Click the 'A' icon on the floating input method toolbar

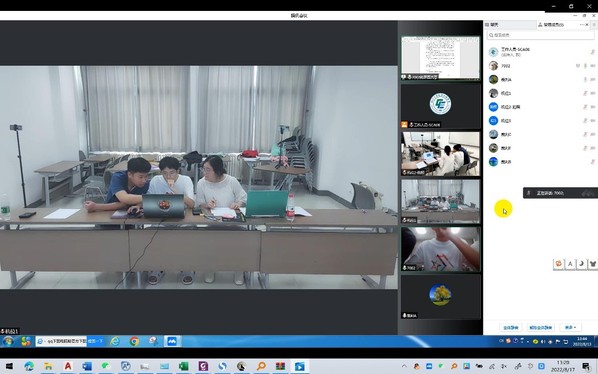click(x=570, y=264)
